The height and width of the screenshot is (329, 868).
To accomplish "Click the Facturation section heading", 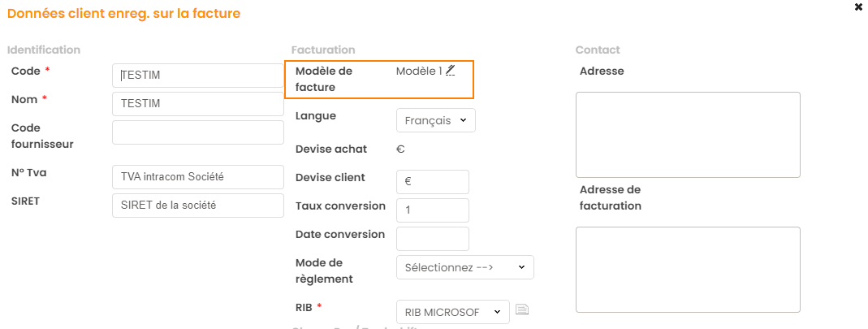I will point(323,50).
